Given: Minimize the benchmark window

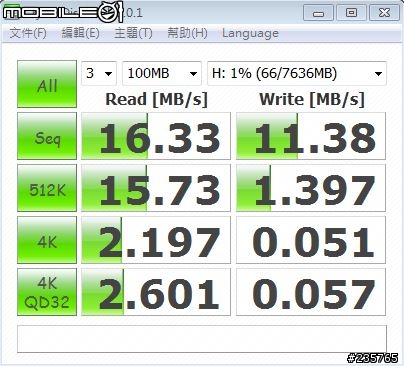Looking at the screenshot, I should click(x=318, y=13).
